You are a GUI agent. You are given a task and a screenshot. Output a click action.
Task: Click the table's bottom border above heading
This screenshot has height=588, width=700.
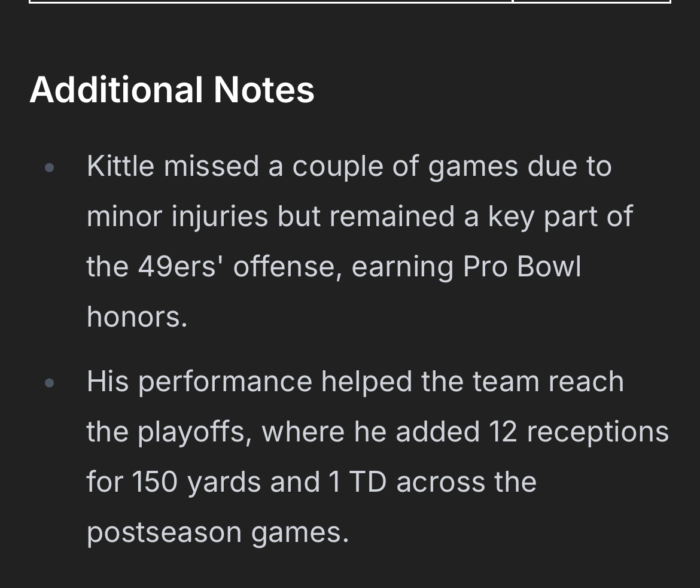coord(350,2)
